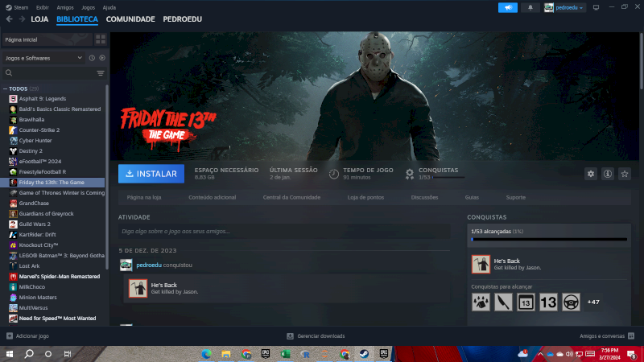This screenshot has width=644, height=362.
Task: Click the steering wheel locked achievement icon
Action: coord(571,302)
